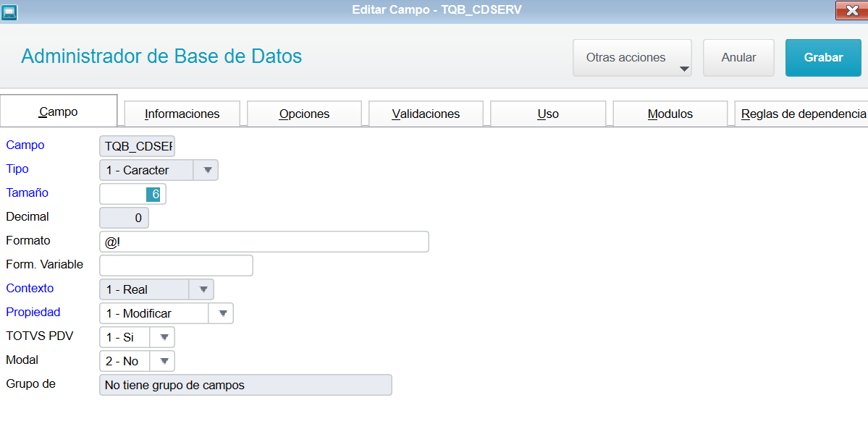The image size is (868, 429).
Task: Expand the Propiedad dropdown arrow
Action: click(221, 313)
